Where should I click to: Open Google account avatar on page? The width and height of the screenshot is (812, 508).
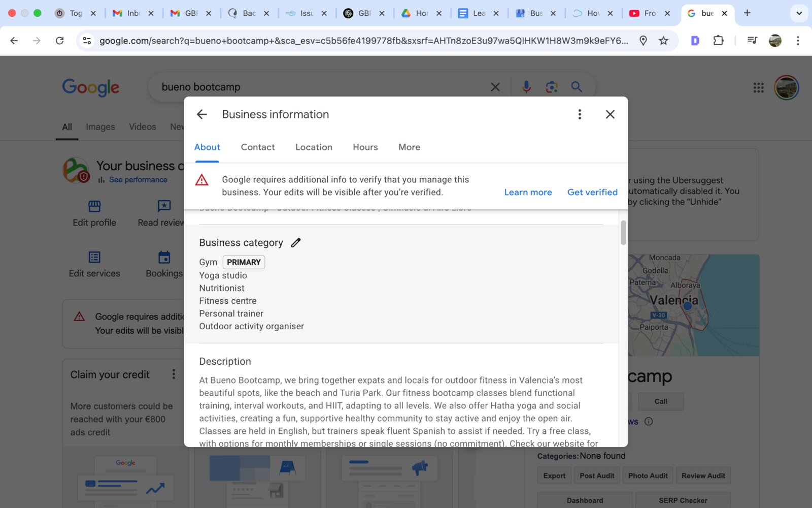pos(786,88)
